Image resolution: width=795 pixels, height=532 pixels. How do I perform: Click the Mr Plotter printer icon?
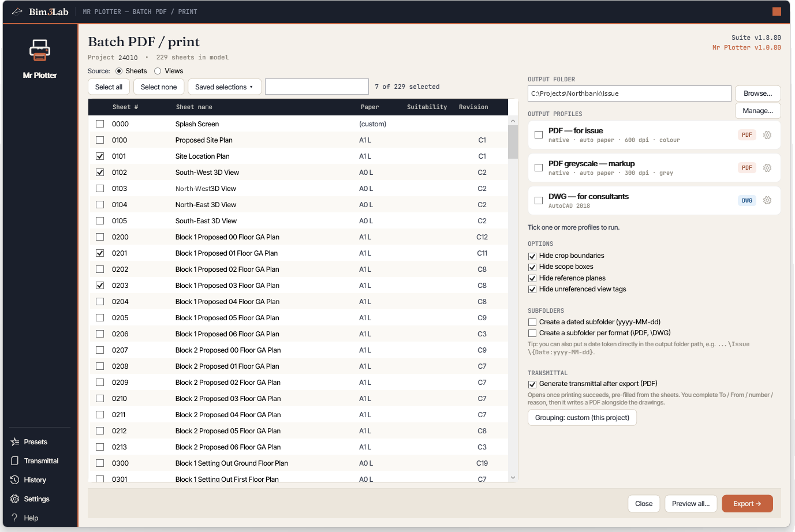pos(40,50)
